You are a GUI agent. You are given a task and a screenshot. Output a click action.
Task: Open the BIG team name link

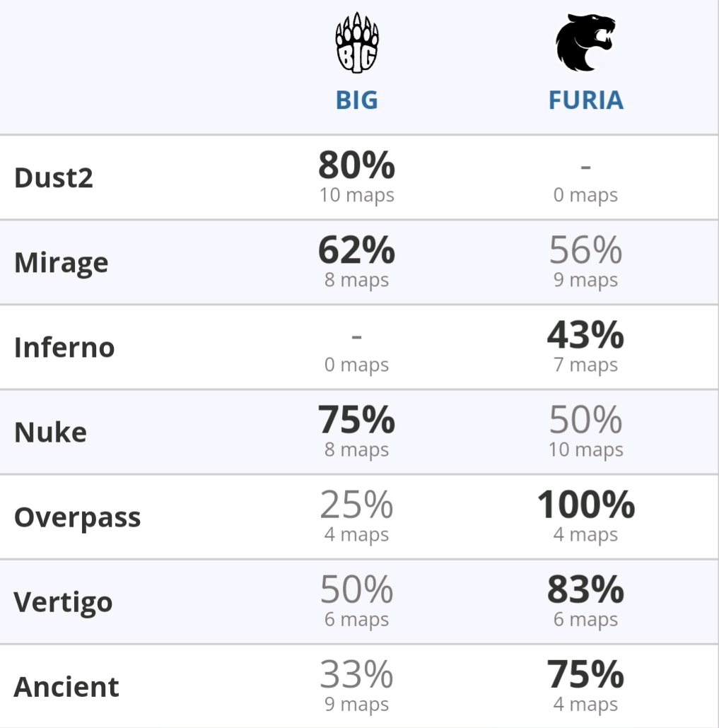pos(357,100)
